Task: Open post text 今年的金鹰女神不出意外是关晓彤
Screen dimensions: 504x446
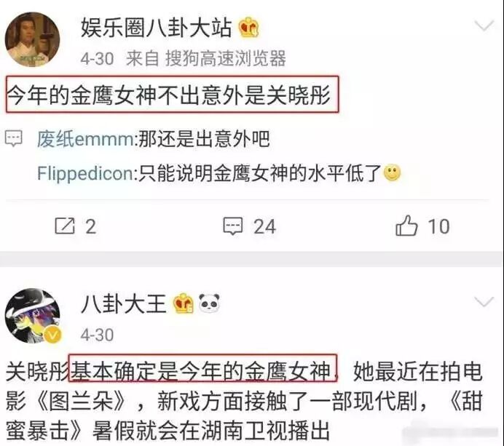Action: point(169,95)
